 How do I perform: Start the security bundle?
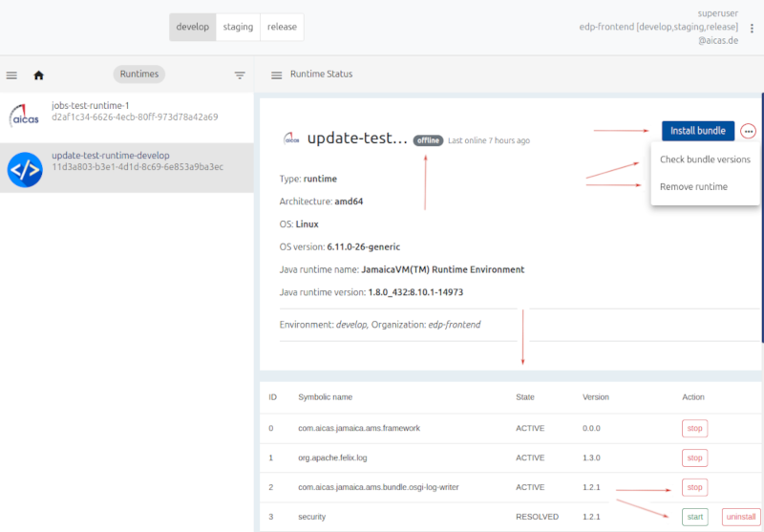point(694,517)
